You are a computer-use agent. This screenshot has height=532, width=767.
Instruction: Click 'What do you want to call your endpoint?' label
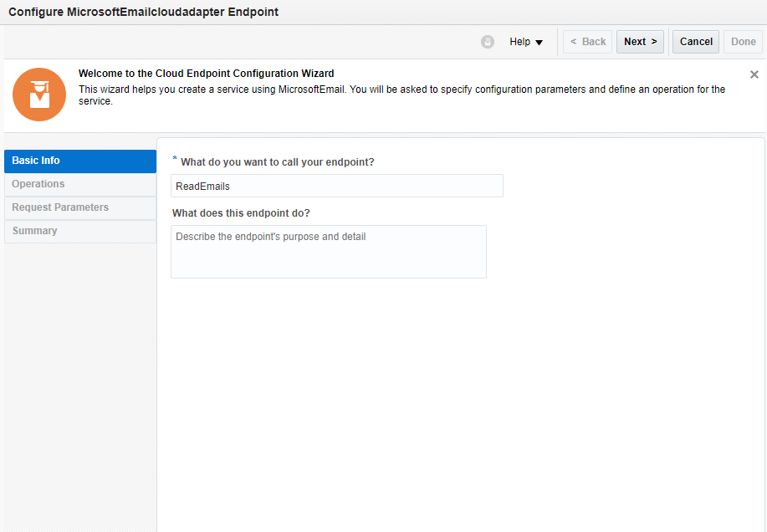coord(278,162)
